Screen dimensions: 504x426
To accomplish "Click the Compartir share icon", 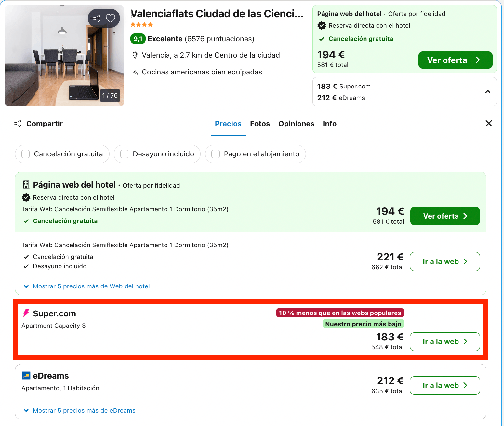I will point(18,124).
